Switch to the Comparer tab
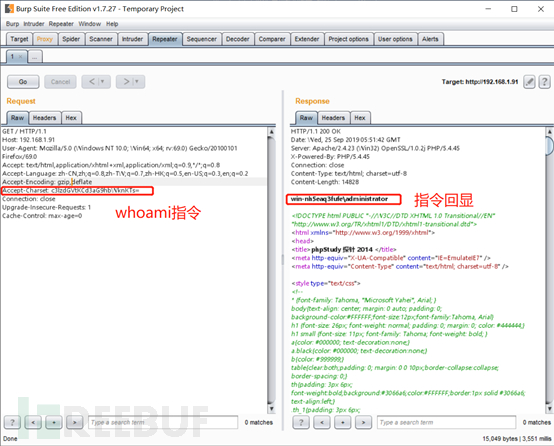 pos(272,39)
